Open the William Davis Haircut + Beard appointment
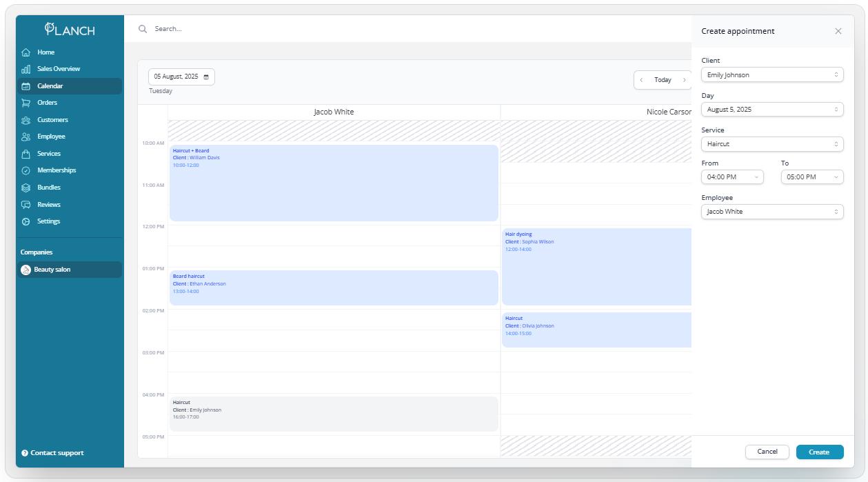The image size is (868, 482). click(334, 183)
